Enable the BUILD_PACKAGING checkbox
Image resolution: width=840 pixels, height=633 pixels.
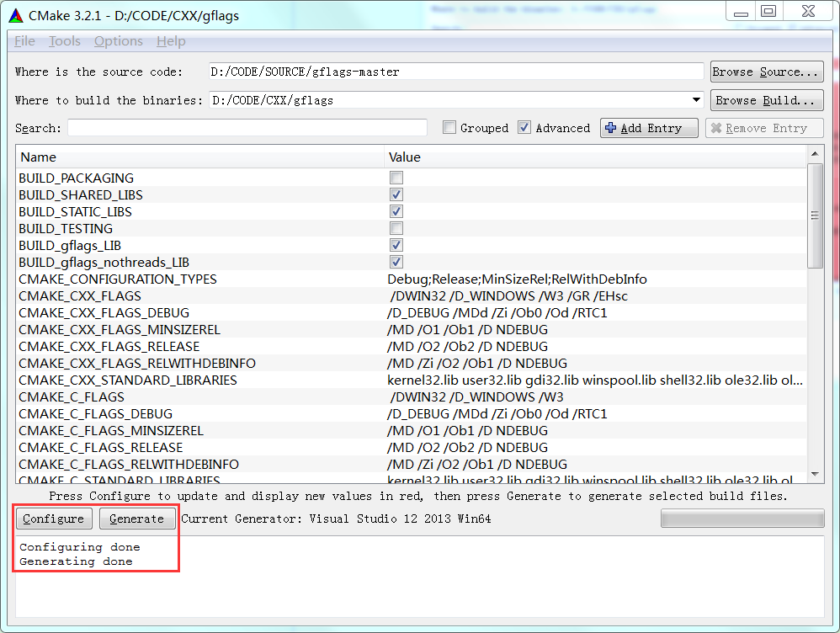396,178
